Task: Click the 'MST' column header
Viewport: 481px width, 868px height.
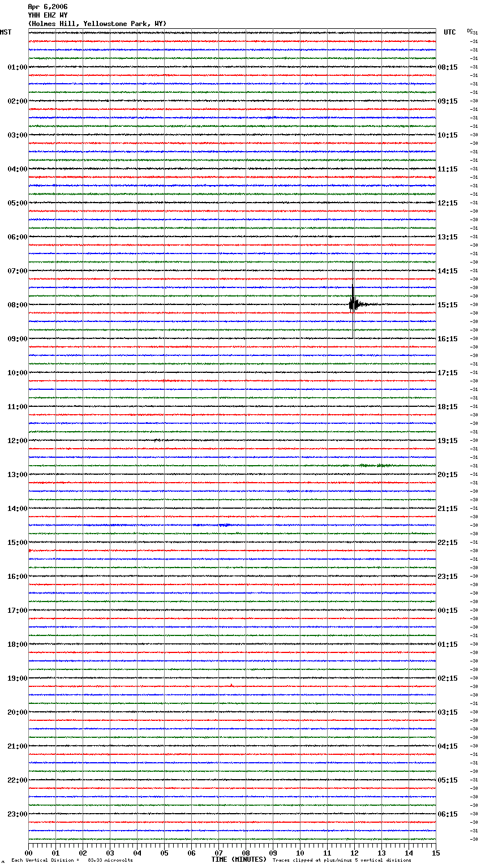Action: pyautogui.click(x=6, y=32)
